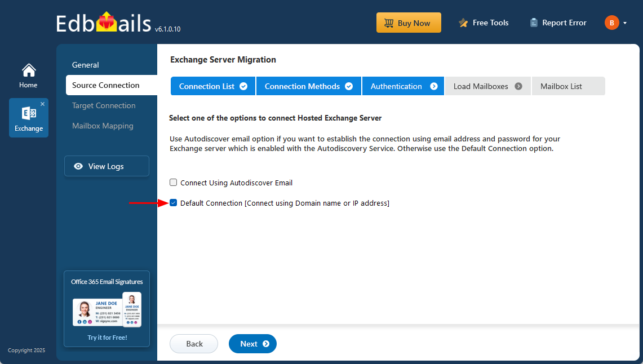Click the eye icon on View Logs

pos(78,166)
